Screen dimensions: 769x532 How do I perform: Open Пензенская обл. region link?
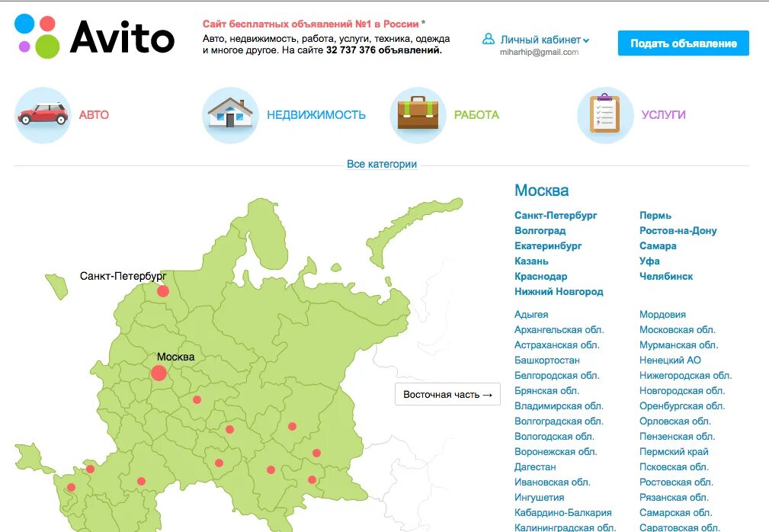(678, 436)
